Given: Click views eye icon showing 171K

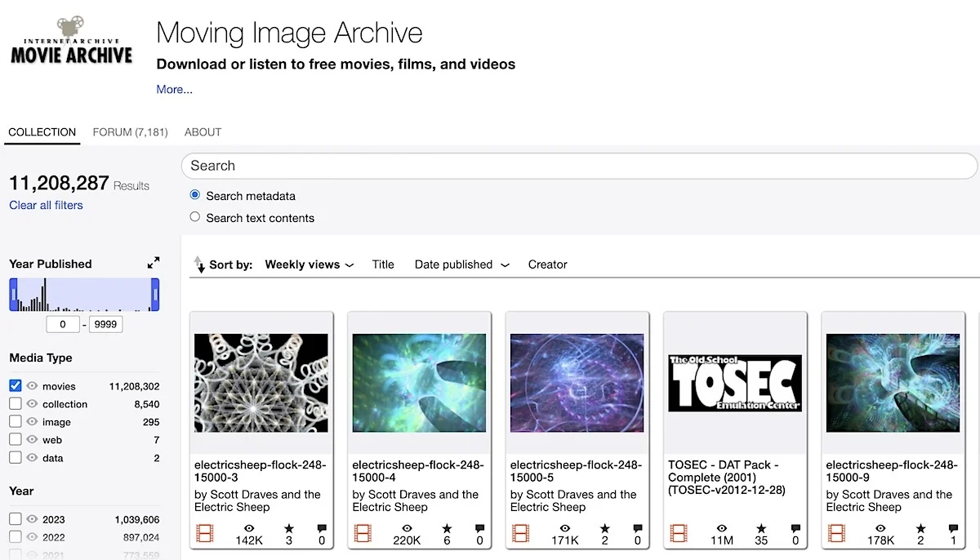Looking at the screenshot, I should click(x=564, y=529).
